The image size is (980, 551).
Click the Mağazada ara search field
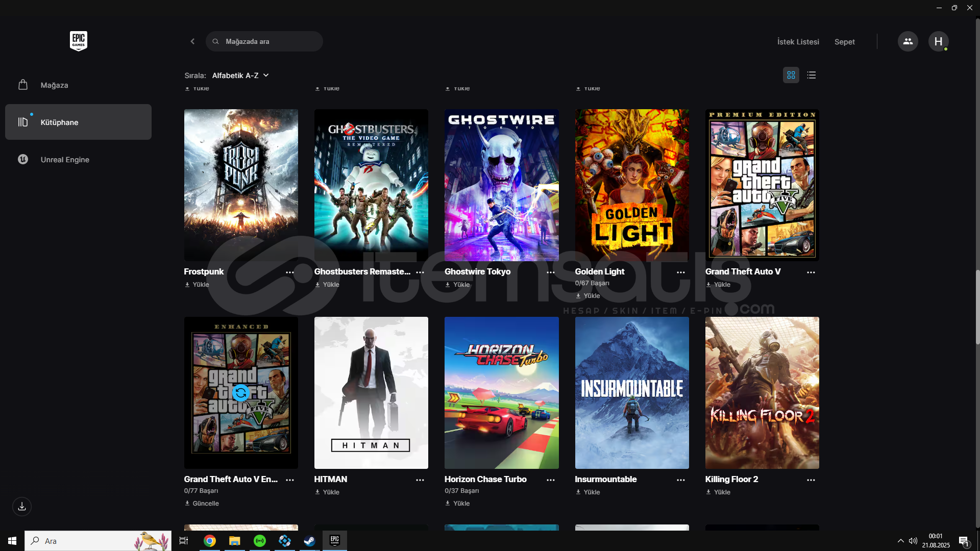click(264, 41)
